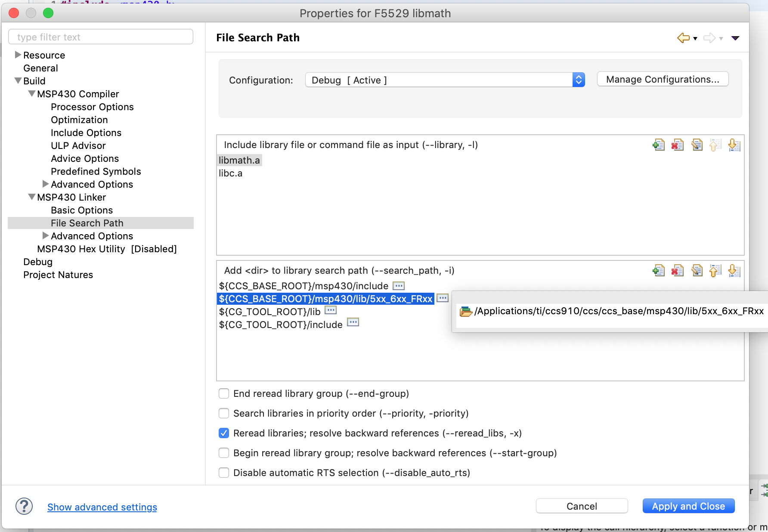768x532 pixels.
Task: Collapse the Build tree node
Action: (x=18, y=80)
